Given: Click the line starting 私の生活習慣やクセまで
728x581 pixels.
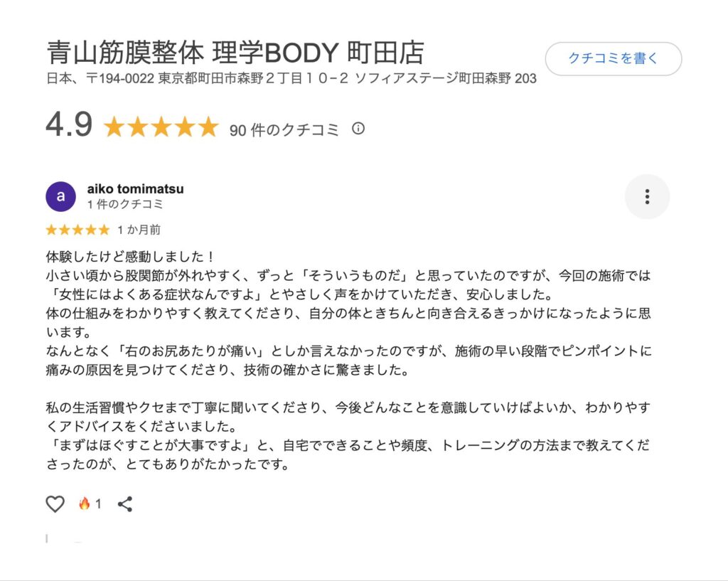Looking at the screenshot, I should [348, 409].
